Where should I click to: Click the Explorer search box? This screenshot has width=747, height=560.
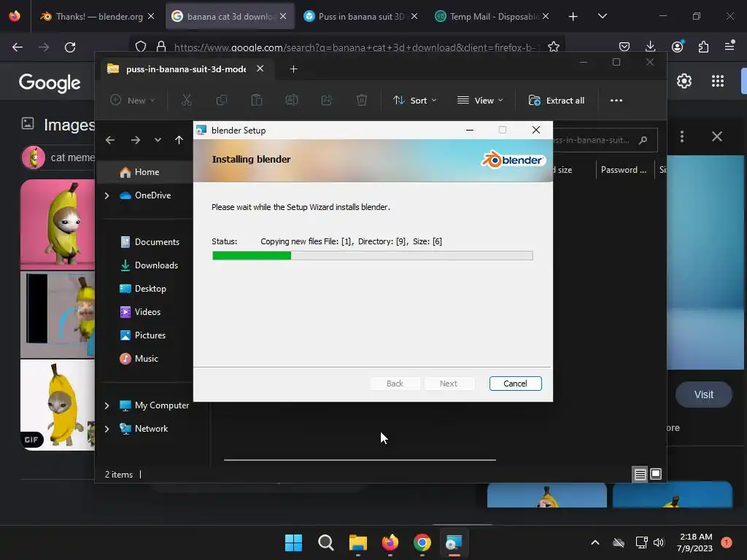pos(605,140)
